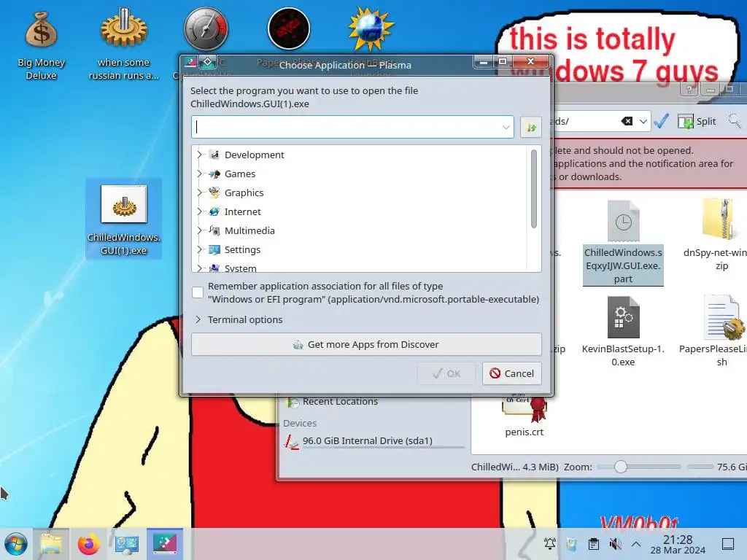Viewport: 747px width, 560px height.
Task: Click the application list scrollbar
Action: pyautogui.click(x=533, y=189)
